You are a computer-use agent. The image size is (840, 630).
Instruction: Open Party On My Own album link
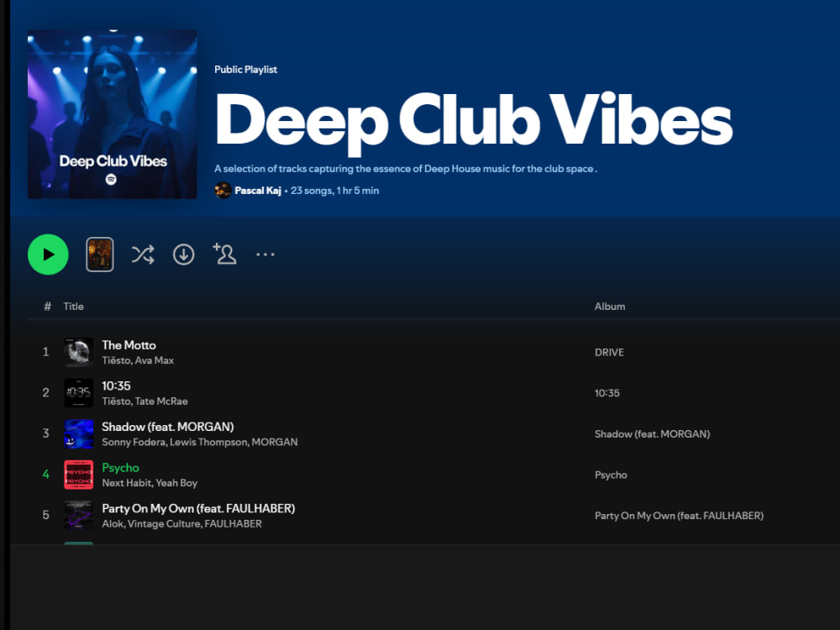tap(679, 516)
